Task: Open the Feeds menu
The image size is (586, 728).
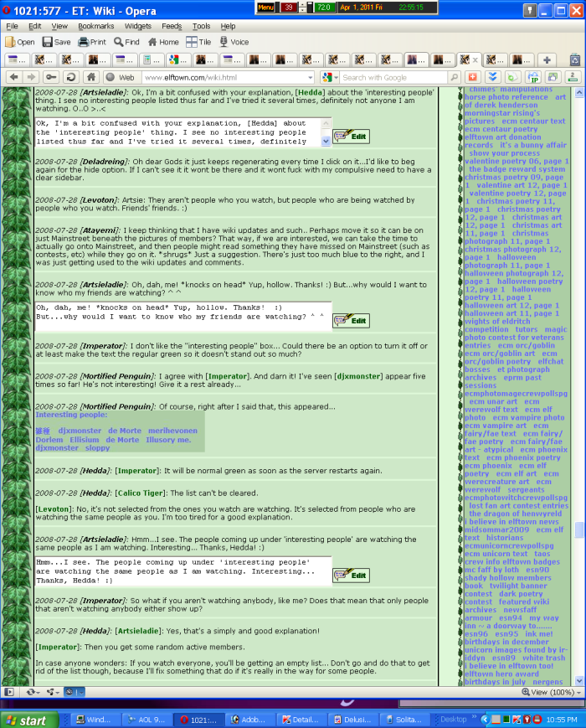Action: 172,26
